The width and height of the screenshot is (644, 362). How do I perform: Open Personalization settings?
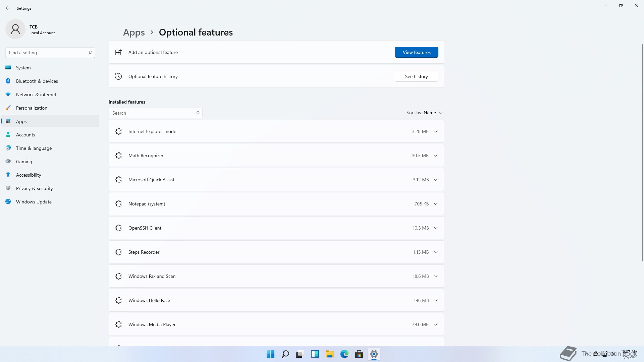(50, 108)
